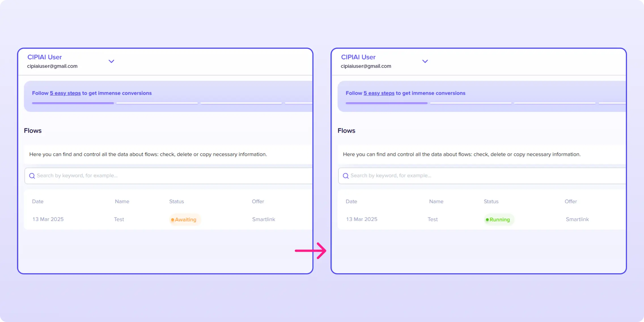Click the search magnifier icon in the right panel
This screenshot has width=644, height=322.
pyautogui.click(x=346, y=176)
